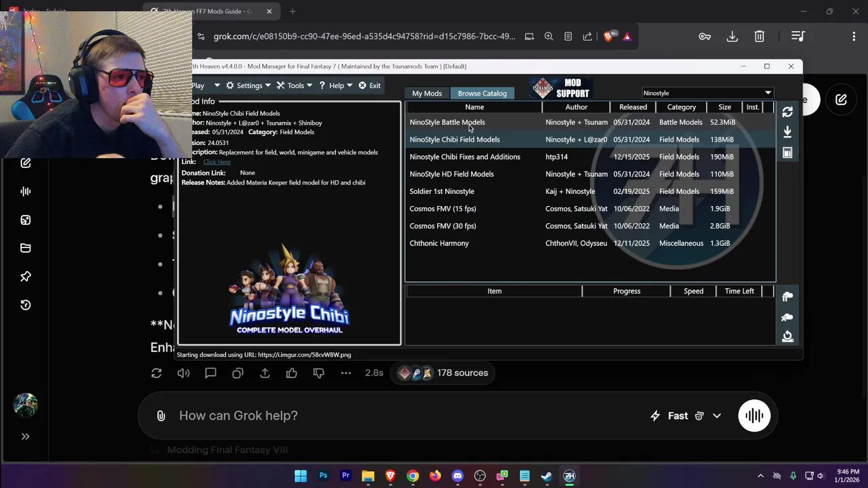Select Cosmos FMV (30 fps) row
The height and width of the screenshot is (488, 868).
tap(590, 226)
